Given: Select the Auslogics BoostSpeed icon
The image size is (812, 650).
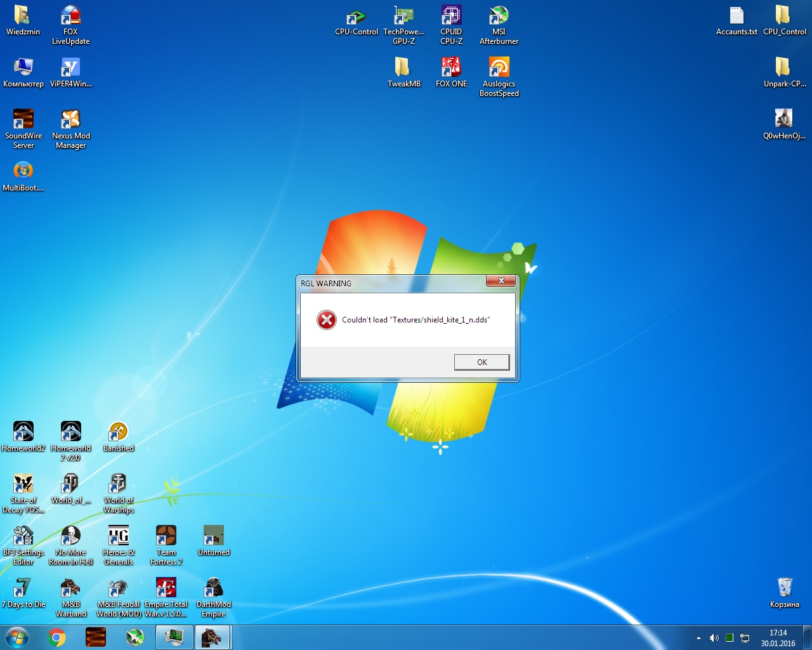Looking at the screenshot, I should (x=499, y=69).
